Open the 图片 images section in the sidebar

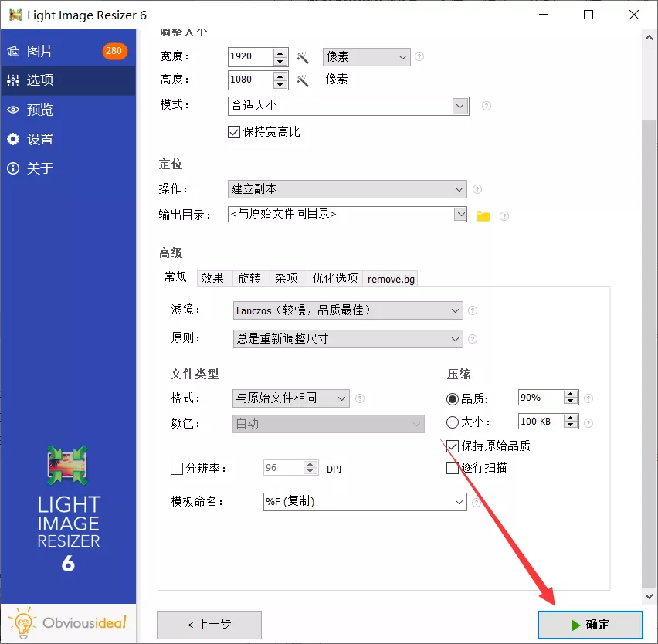[x=68, y=51]
